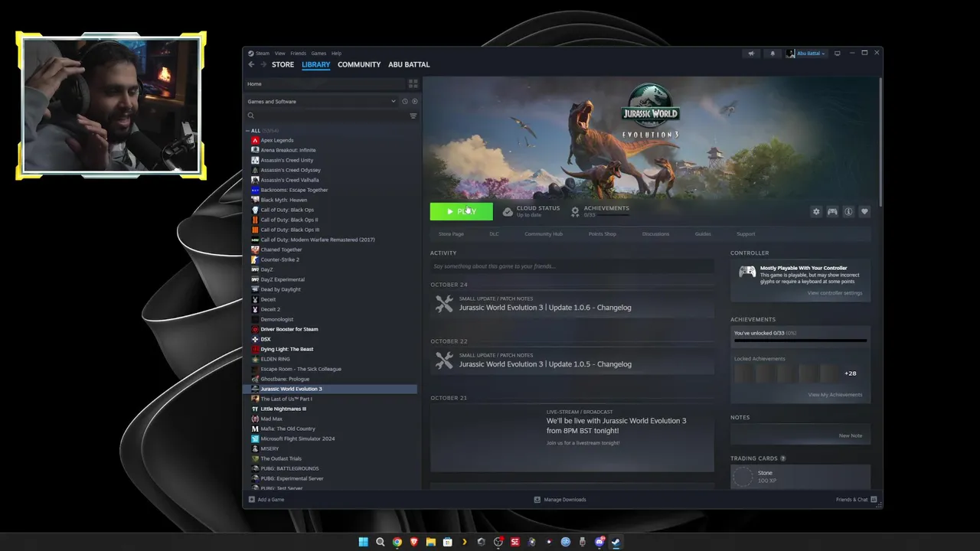Open the Friends menu
Viewport: 980px width, 551px height.
tap(298, 54)
